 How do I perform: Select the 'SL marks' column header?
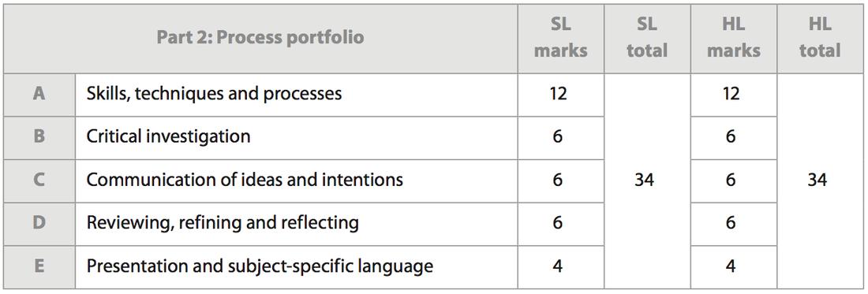click(561, 38)
